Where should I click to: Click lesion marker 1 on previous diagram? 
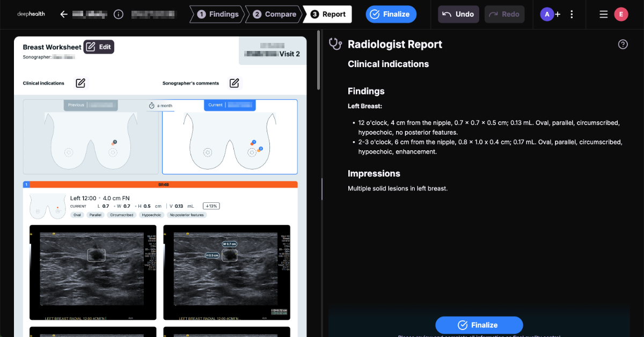pos(114,142)
